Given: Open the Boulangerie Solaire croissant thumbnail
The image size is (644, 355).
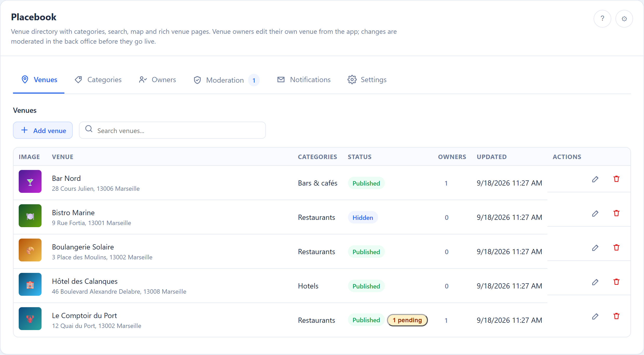Looking at the screenshot, I should pyautogui.click(x=30, y=250).
